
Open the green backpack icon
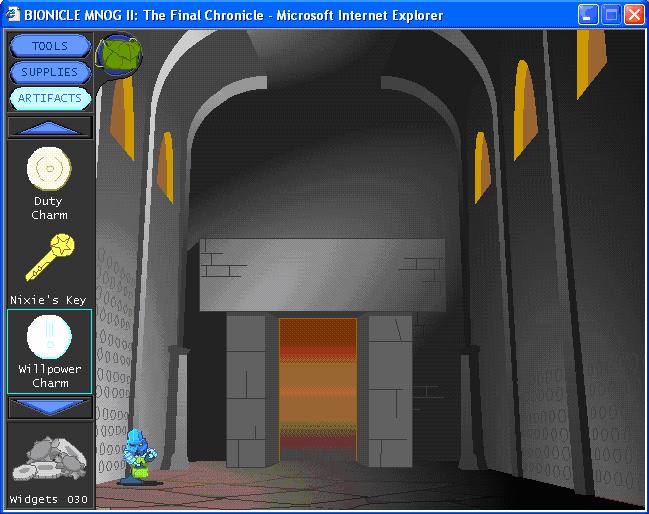[x=119, y=55]
